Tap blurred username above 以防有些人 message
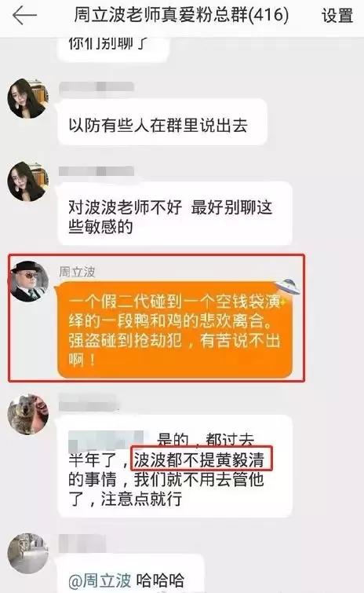Viewport: 364px width, 593px height. click(96, 86)
